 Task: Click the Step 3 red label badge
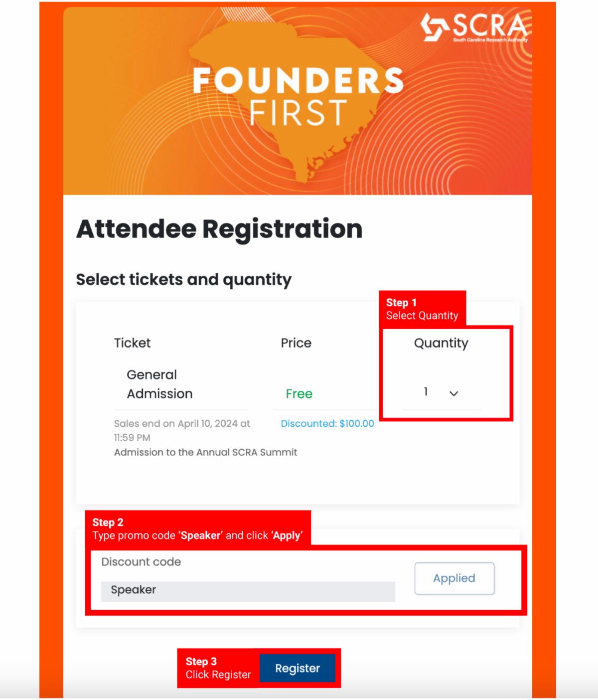click(x=217, y=668)
